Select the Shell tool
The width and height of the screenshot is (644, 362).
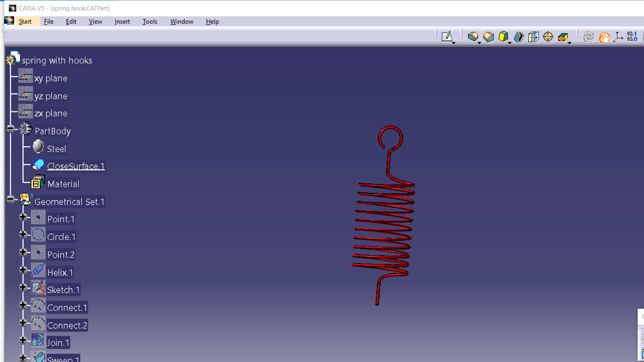coord(519,36)
